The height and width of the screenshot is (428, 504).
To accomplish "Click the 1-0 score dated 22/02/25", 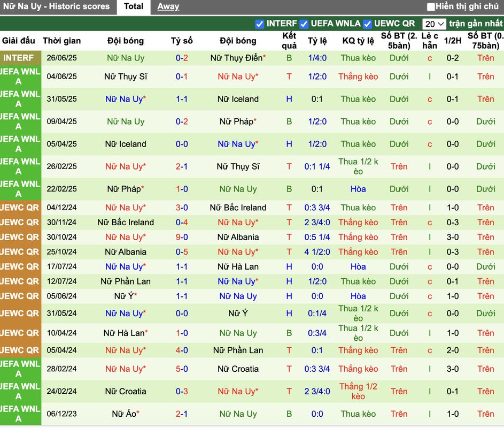I will (x=182, y=189).
